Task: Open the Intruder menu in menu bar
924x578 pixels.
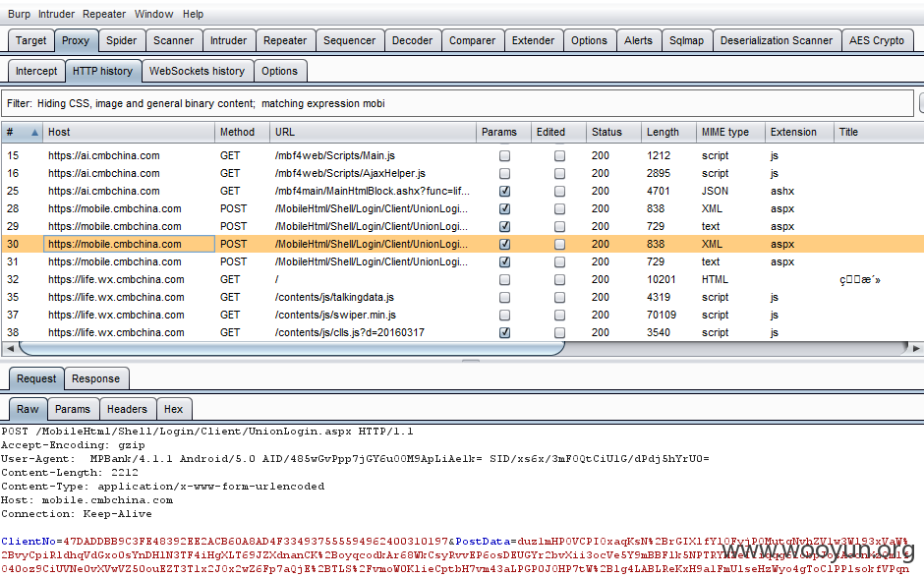Action: pos(57,14)
